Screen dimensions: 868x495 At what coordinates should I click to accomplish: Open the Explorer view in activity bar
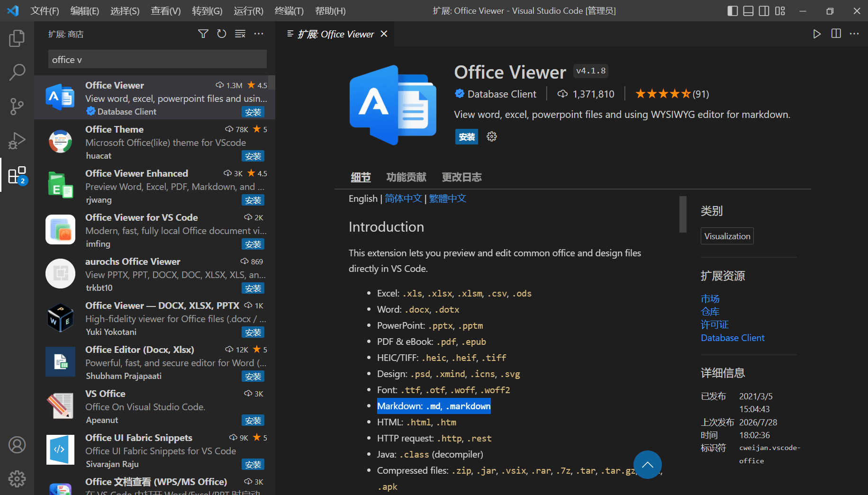(x=17, y=38)
